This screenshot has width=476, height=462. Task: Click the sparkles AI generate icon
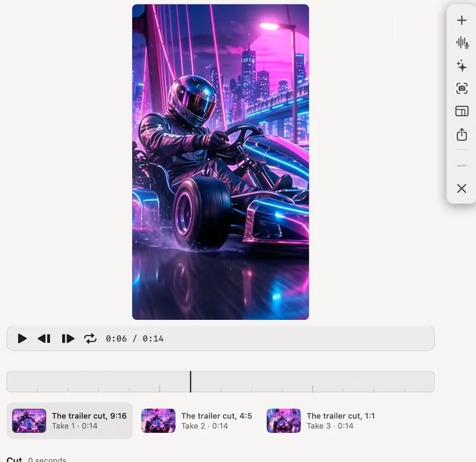pos(461,65)
